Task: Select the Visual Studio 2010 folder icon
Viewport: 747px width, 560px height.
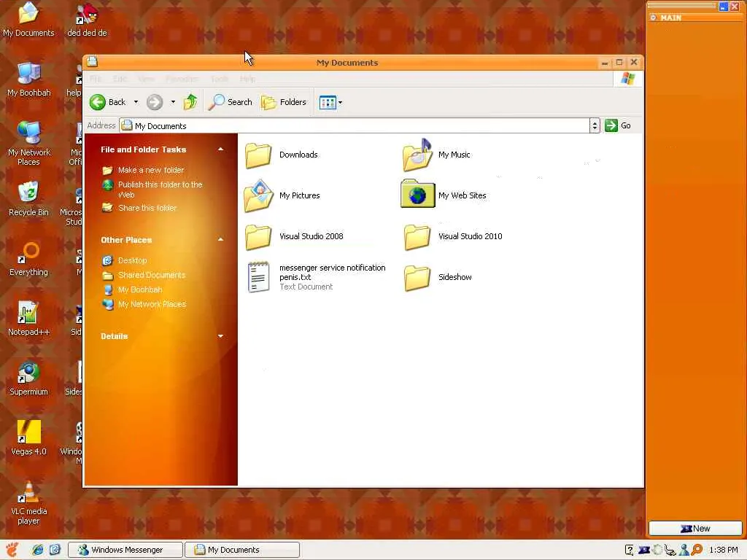Action: pyautogui.click(x=417, y=237)
